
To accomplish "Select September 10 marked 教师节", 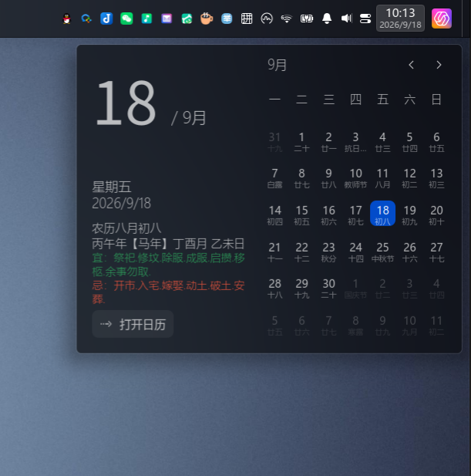I will [355, 178].
